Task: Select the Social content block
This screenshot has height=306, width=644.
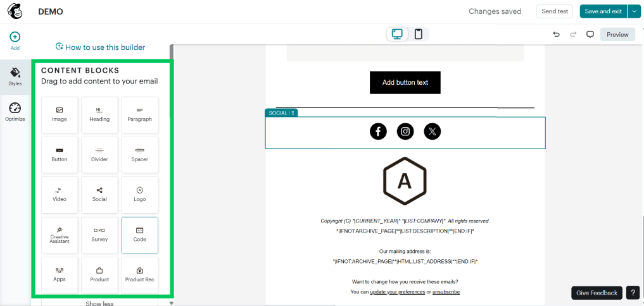Action: (x=99, y=195)
